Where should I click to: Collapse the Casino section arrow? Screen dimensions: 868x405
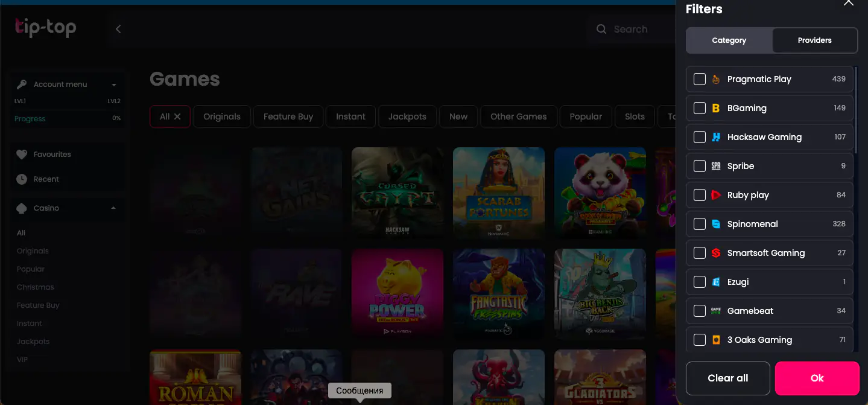114,208
